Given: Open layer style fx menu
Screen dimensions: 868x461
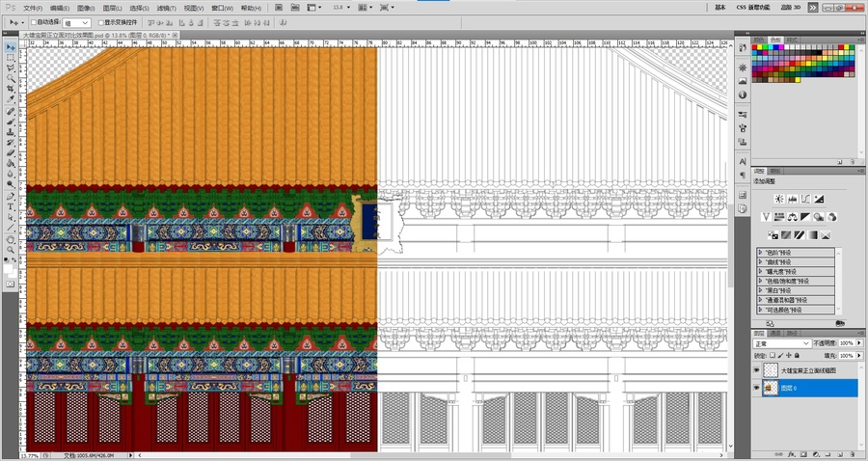Looking at the screenshot, I should [x=792, y=455].
